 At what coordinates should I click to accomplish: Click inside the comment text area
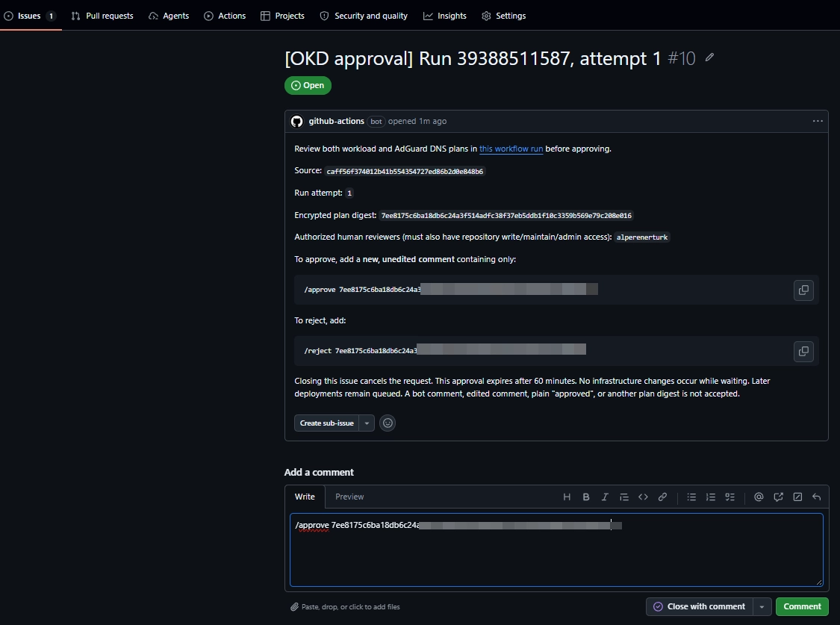point(556,550)
